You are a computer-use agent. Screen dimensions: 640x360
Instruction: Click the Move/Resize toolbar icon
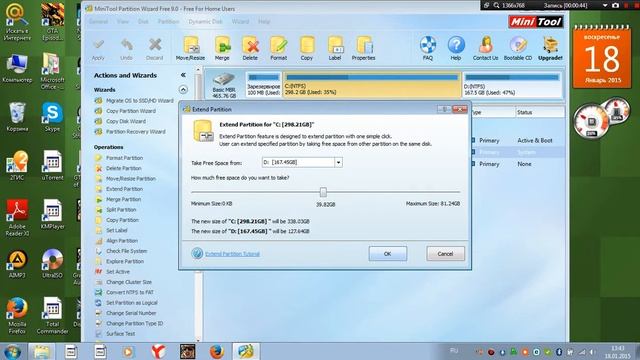click(x=191, y=48)
